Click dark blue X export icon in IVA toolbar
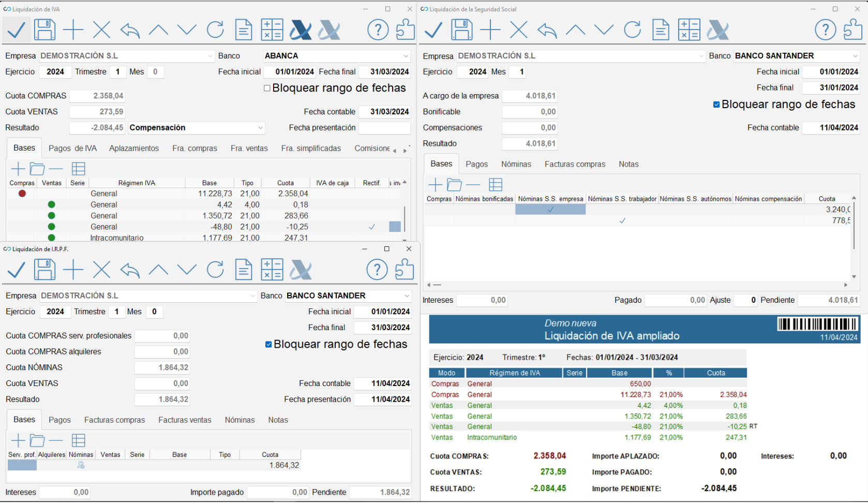868x503 pixels. pos(301,29)
